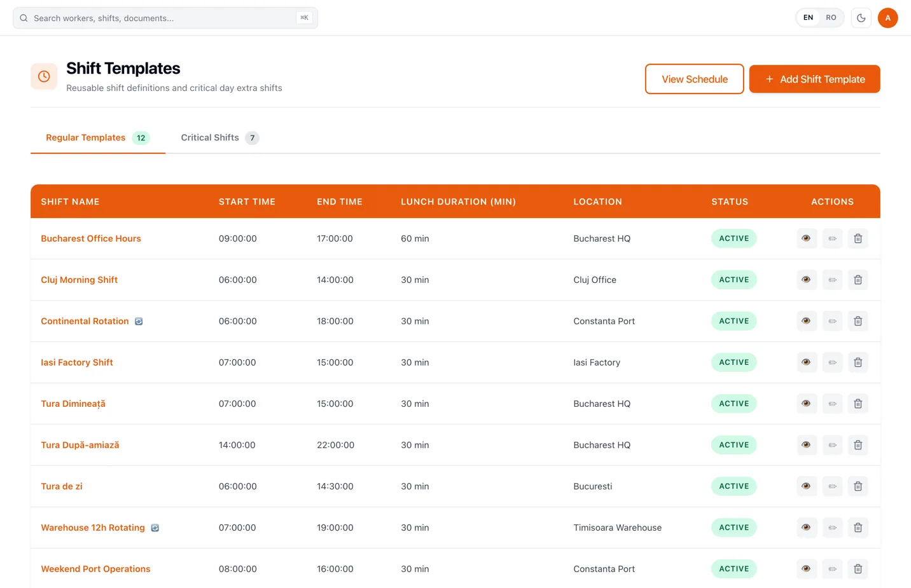View the Continental Rotation template details

click(x=807, y=321)
